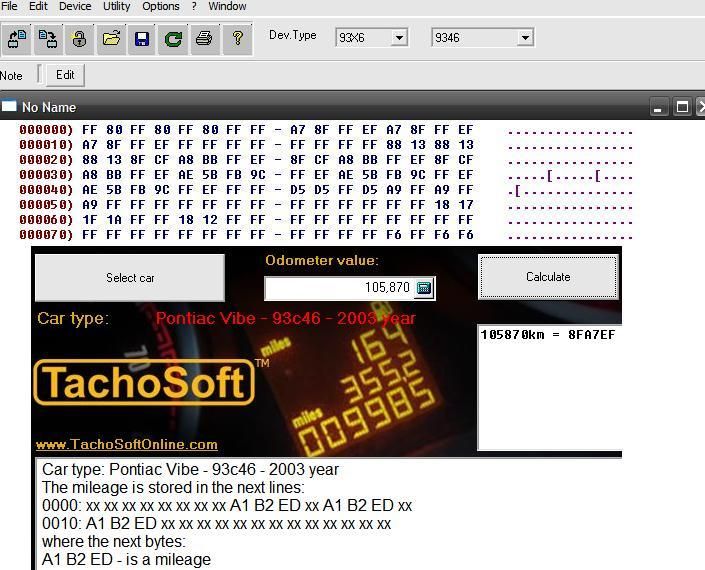The image size is (705, 570).
Task: Click the odometer value input field
Action: coord(340,288)
